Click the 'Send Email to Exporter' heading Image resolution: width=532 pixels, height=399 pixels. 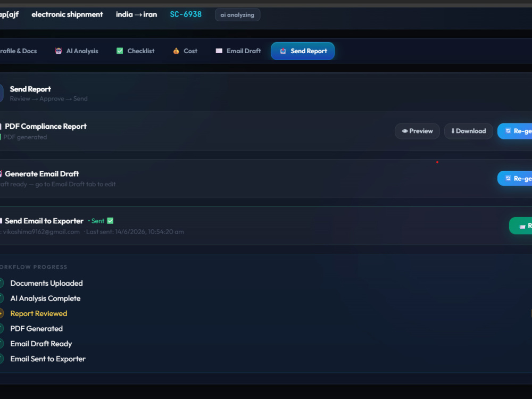44,221
